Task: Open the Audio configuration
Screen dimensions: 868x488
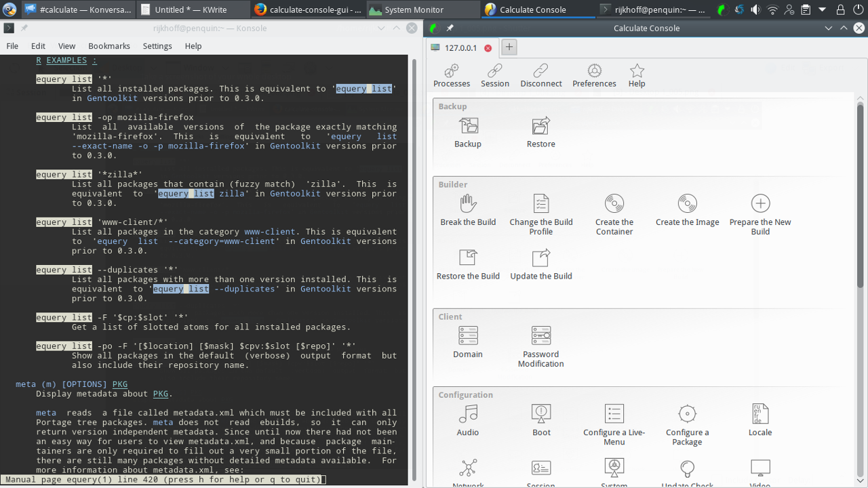Action: click(x=468, y=420)
